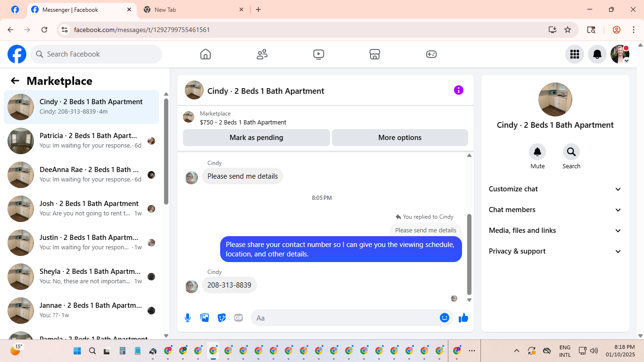This screenshot has height=362, width=644.
Task: Switch to the first Facebook browser tab
Action: click(x=15, y=9)
